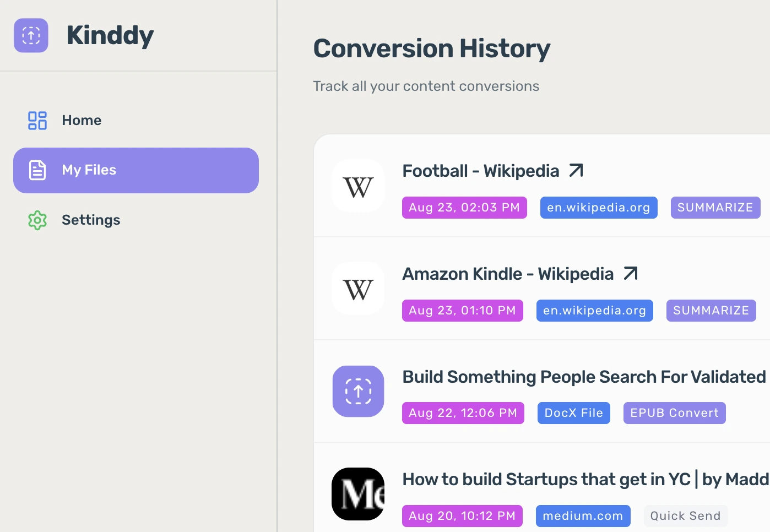Click the medium.com source tag
The image size is (770, 532).
[x=583, y=516]
